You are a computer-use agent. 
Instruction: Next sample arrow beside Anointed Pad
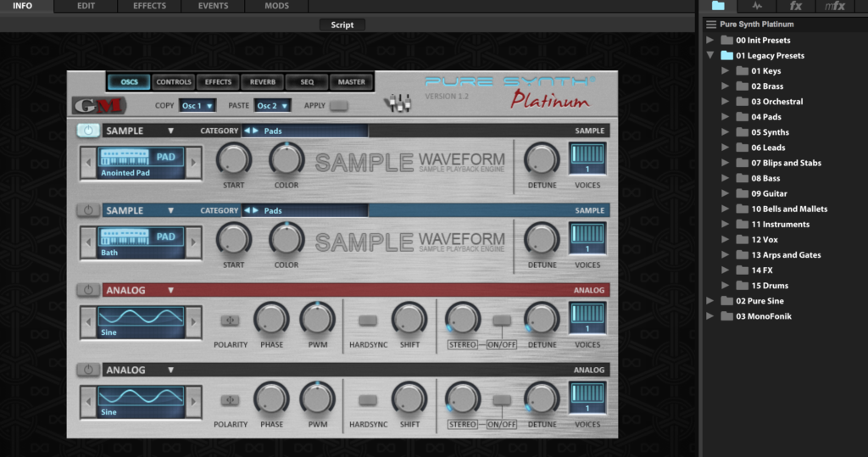tap(193, 163)
